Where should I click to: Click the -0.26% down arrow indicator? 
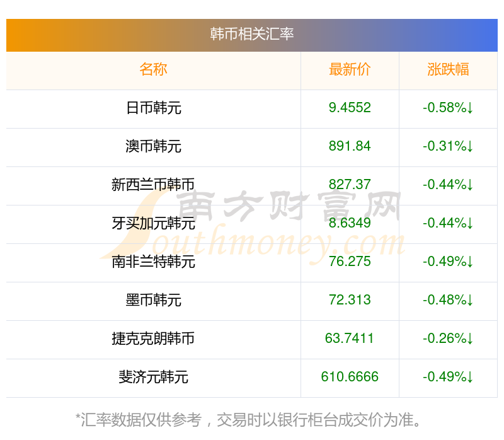coord(470,339)
